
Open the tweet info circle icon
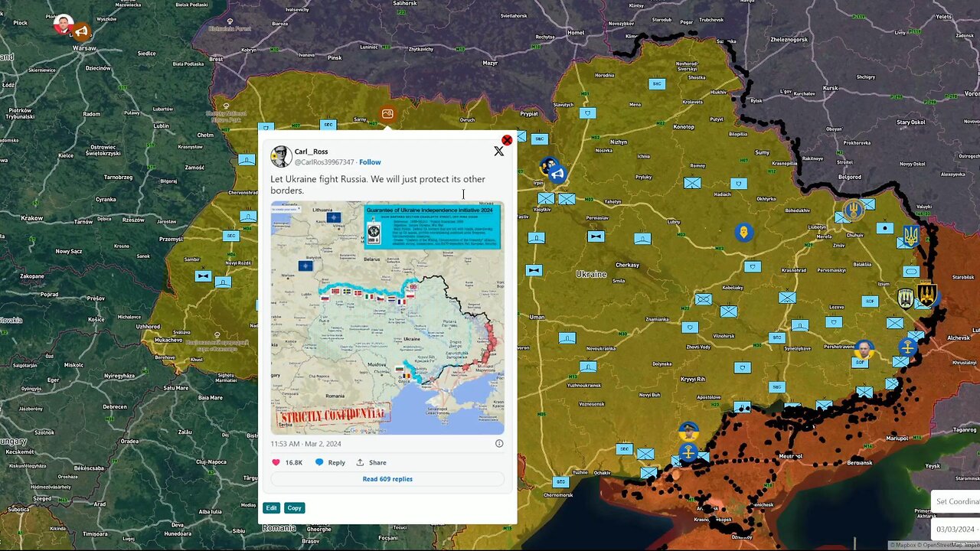point(499,443)
